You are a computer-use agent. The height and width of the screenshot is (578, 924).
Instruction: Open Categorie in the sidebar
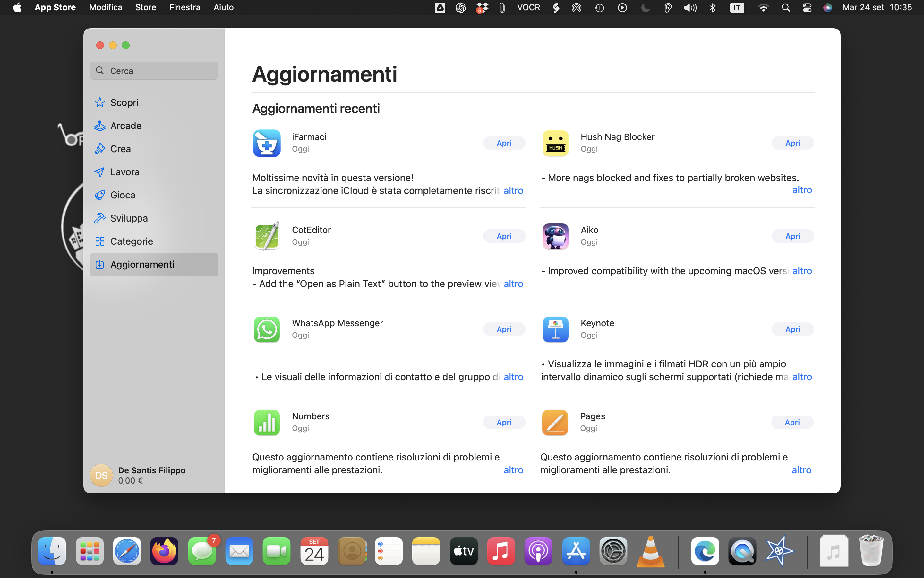click(x=154, y=241)
